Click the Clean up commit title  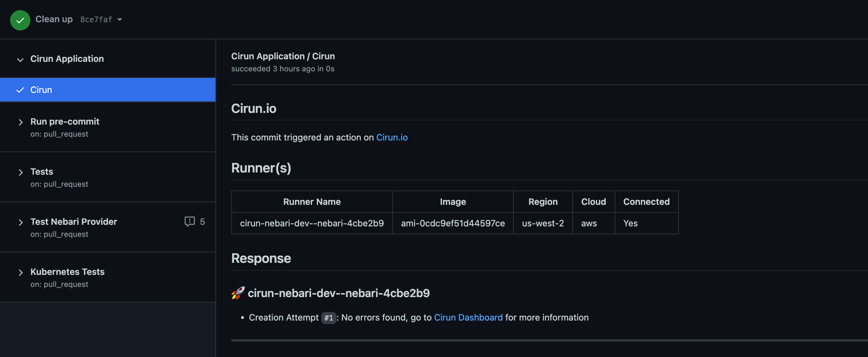point(54,19)
